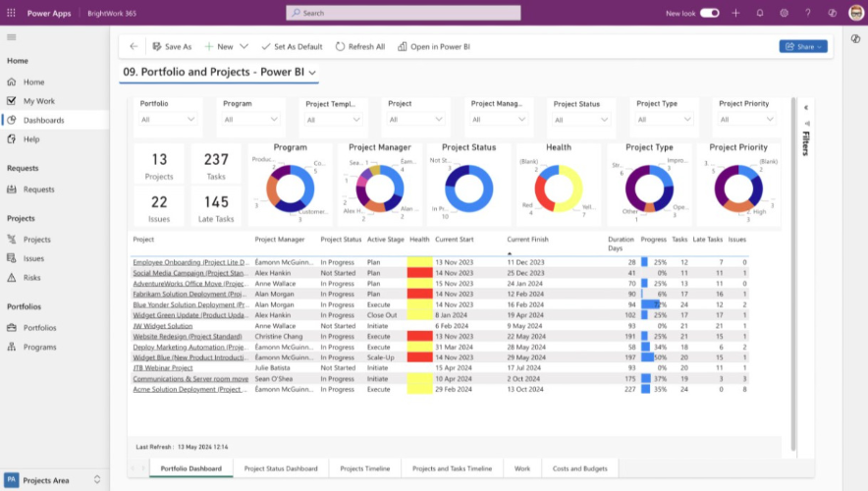868x491 pixels.
Task: Open Copilot side pane icon
Action: tap(856, 38)
